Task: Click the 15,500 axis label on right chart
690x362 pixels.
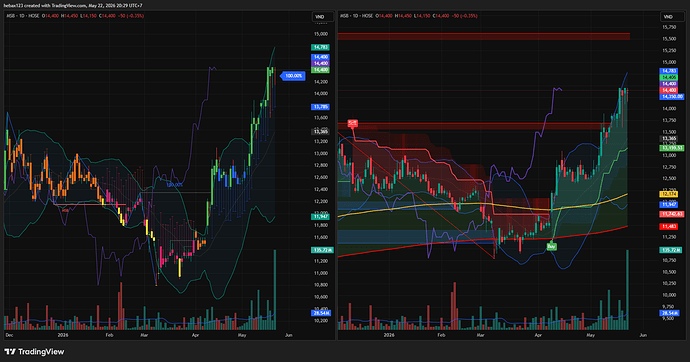Action: pos(669,39)
